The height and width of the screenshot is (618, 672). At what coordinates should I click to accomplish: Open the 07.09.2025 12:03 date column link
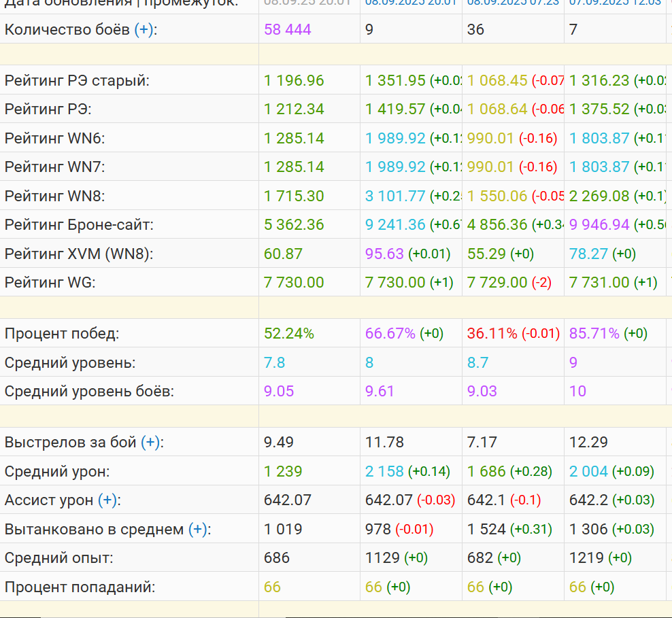coord(614,3)
